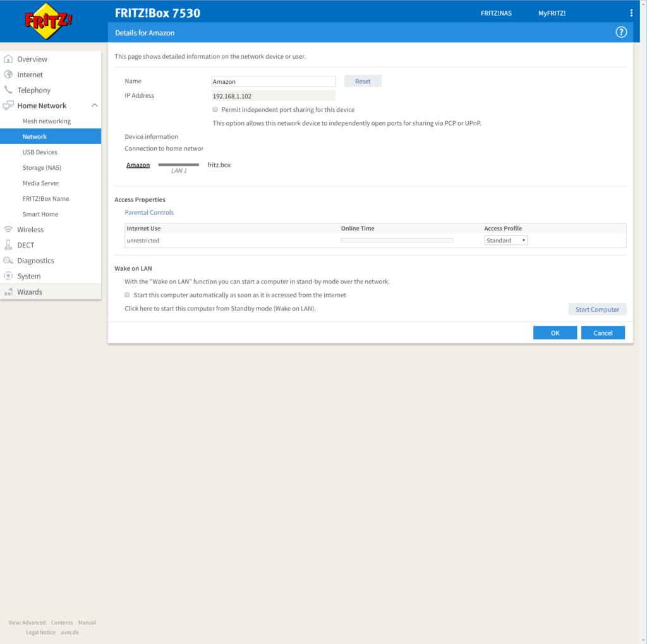Enable independent port sharing checkbox
Screen dimensions: 647x644
215,110
